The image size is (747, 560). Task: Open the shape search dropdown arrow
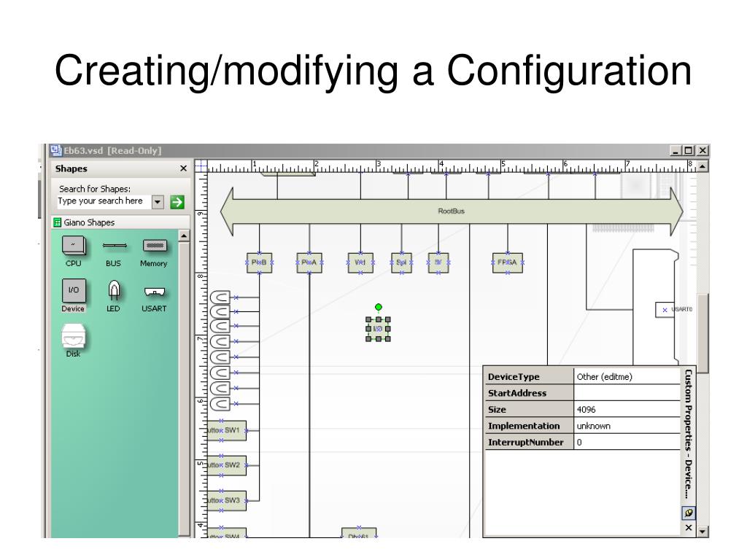click(158, 202)
